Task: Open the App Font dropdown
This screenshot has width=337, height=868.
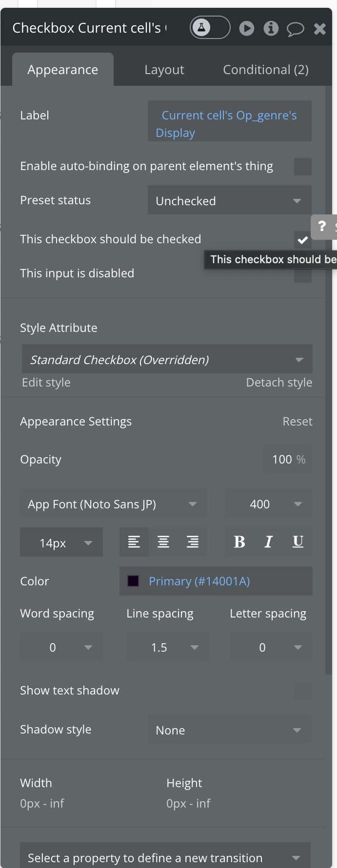Action: 113,504
